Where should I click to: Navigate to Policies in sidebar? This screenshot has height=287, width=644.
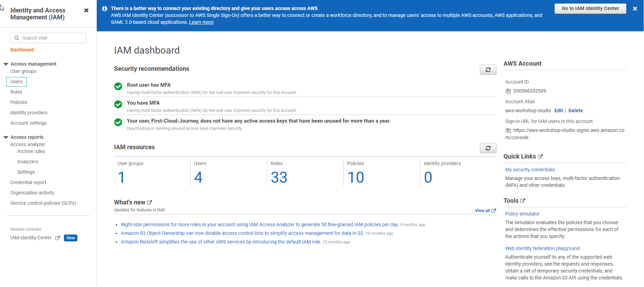[19, 102]
